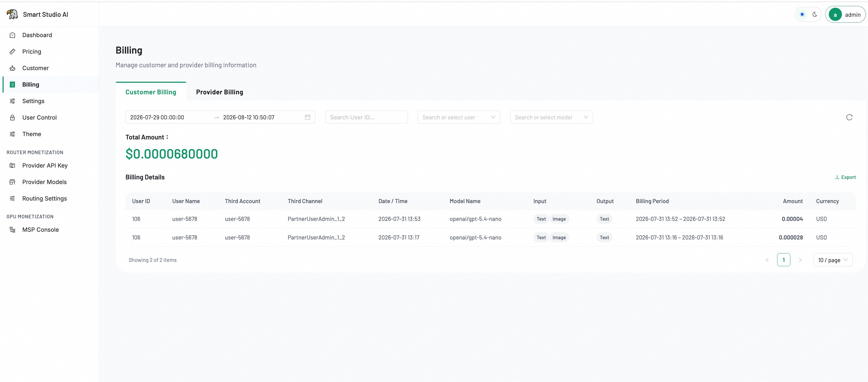Click the Provider Models storefront icon
The width and height of the screenshot is (868, 382).
click(12, 182)
